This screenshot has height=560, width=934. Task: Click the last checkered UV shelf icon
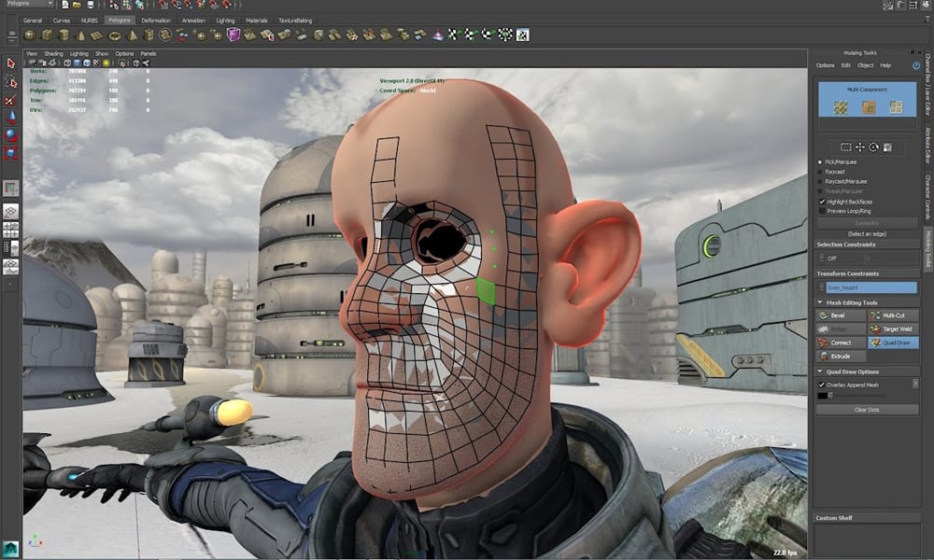pyautogui.click(x=522, y=35)
